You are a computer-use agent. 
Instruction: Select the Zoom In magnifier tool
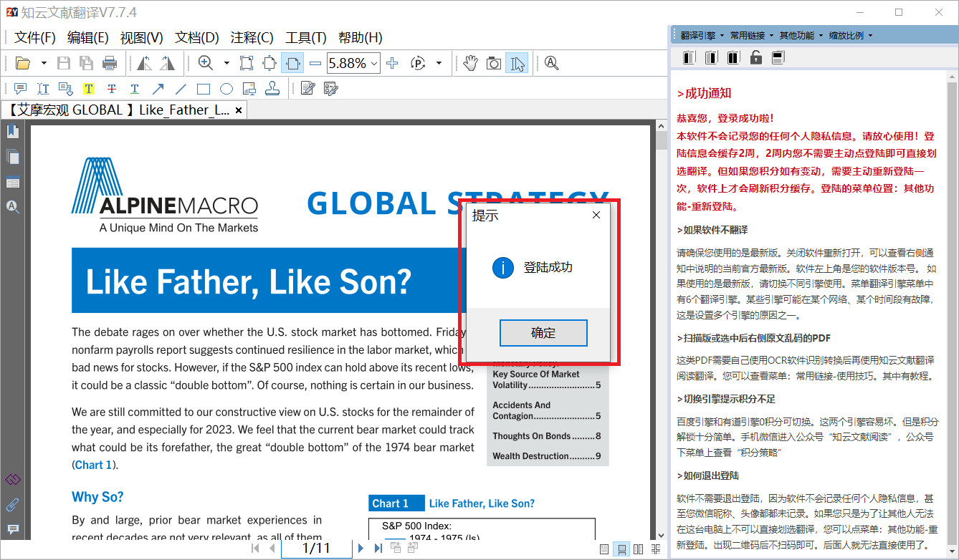[x=206, y=63]
